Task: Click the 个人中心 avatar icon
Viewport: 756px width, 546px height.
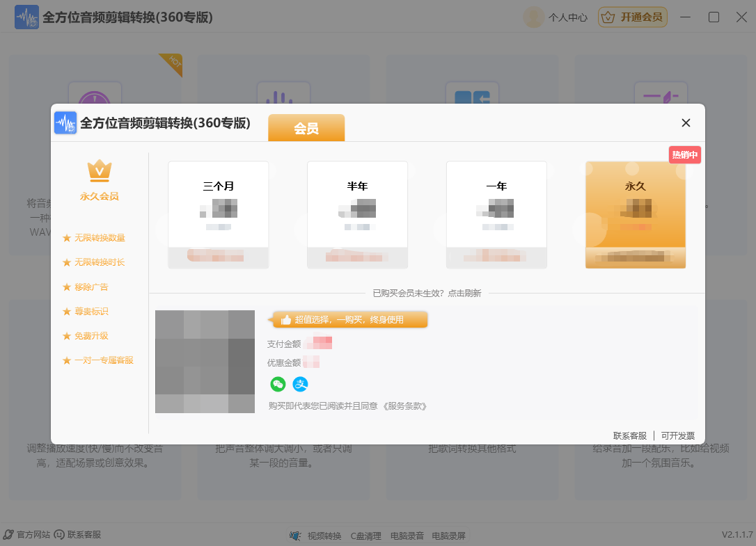Action: [x=533, y=17]
